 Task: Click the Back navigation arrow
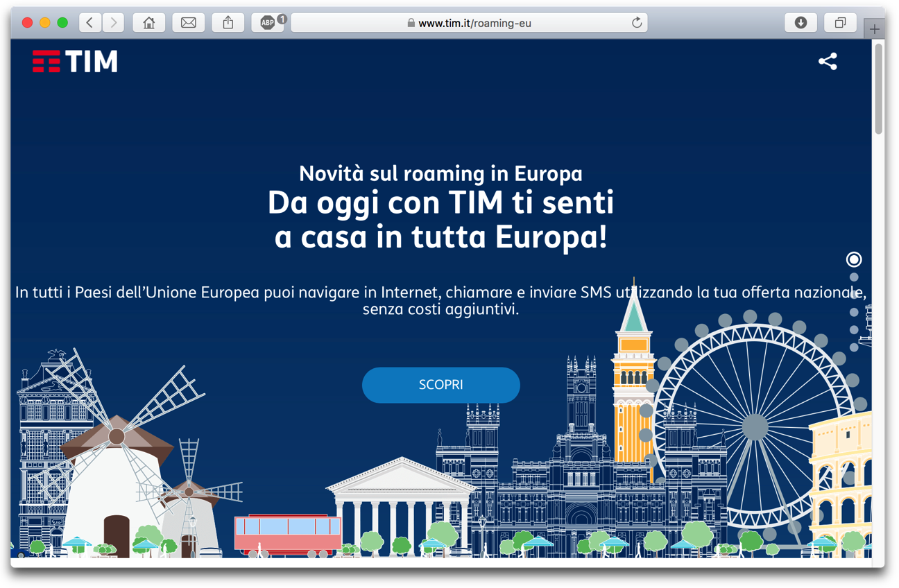pos(89,22)
